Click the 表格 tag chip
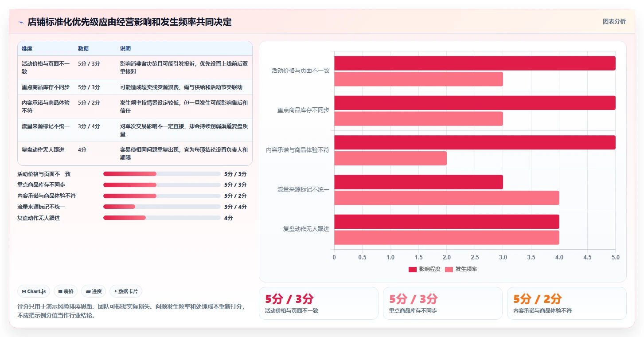Image resolution: width=644 pixels, height=337 pixels. [x=66, y=291]
